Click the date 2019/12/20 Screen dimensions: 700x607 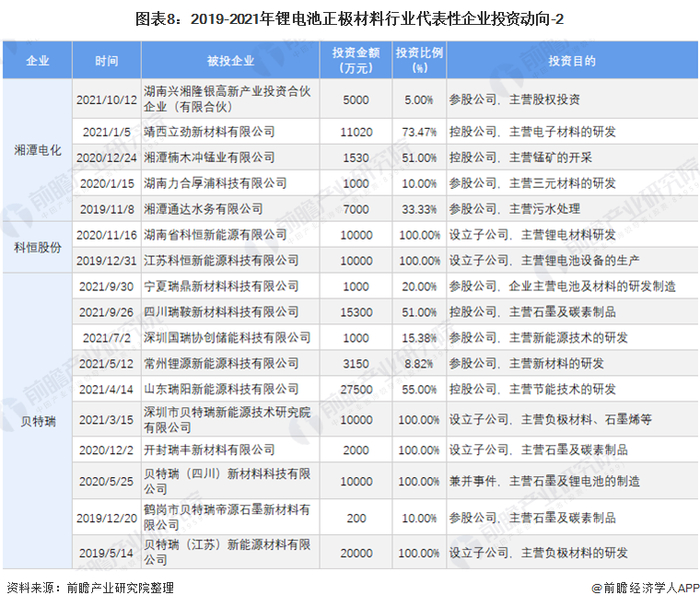tap(107, 518)
